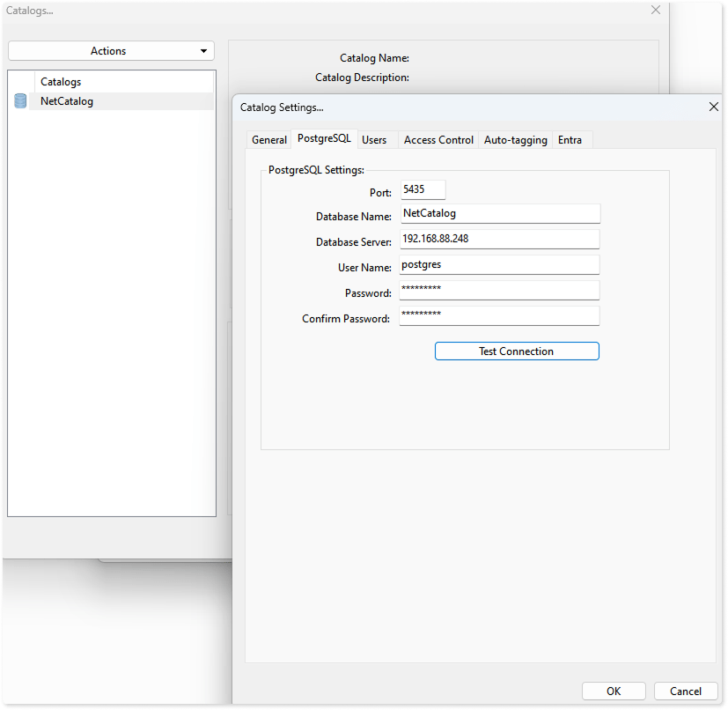Focus the Database Name field
Viewport: 728px width, 710px height.
coord(500,214)
